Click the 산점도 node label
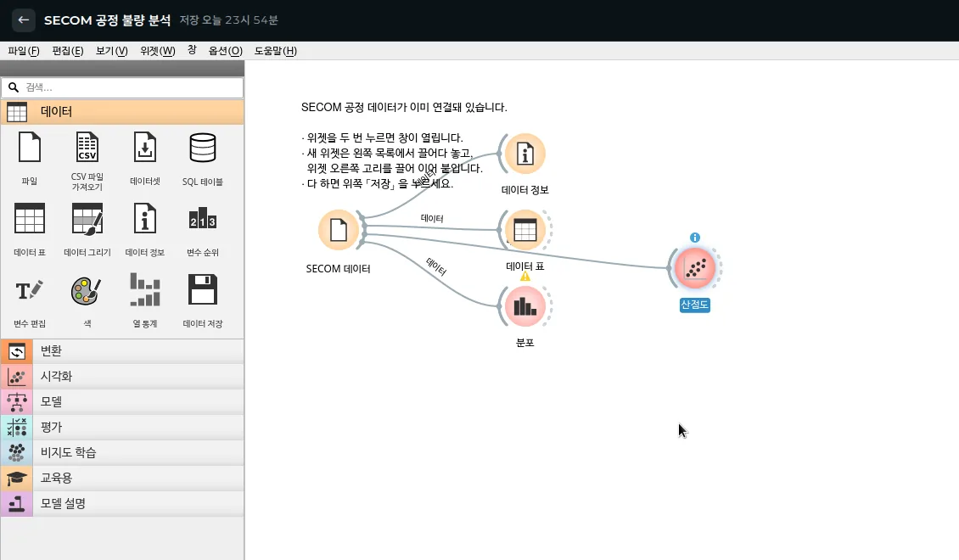 695,305
